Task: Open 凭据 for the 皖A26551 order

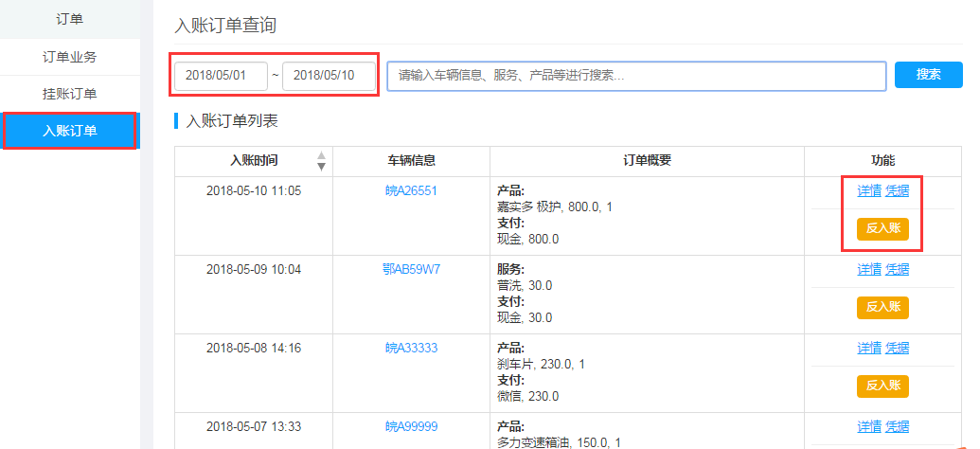Action: 897,190
